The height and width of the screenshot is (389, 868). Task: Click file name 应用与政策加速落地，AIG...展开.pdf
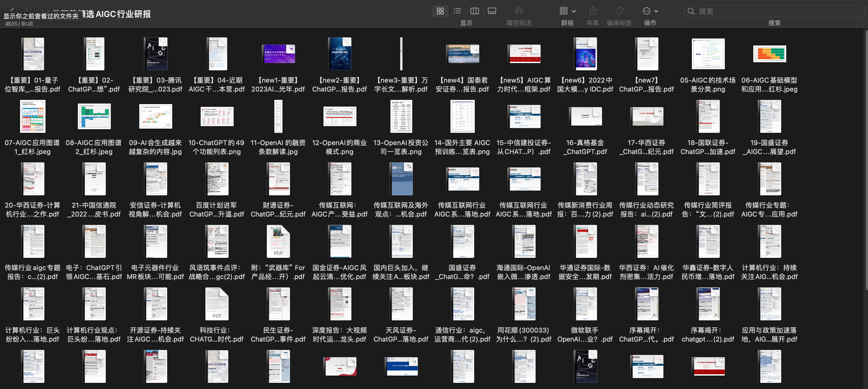pos(769,335)
